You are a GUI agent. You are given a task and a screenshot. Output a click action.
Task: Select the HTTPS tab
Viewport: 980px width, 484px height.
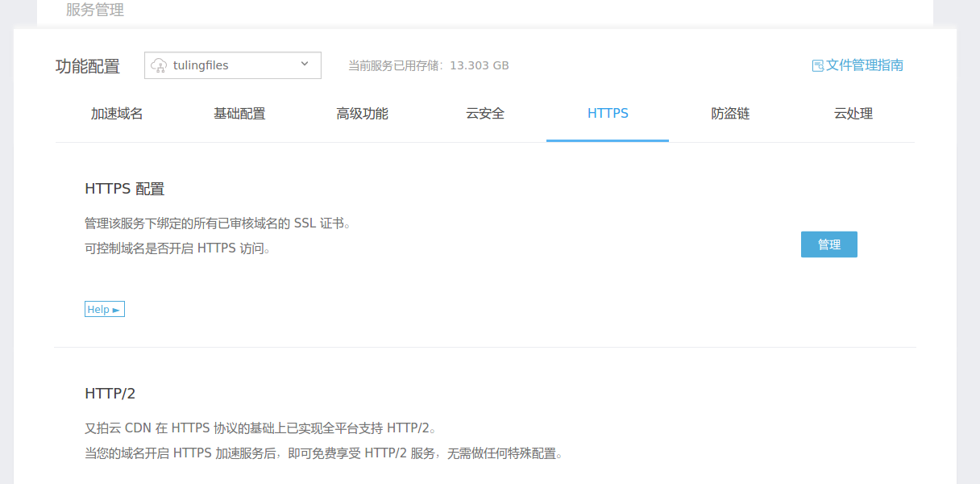(608, 114)
